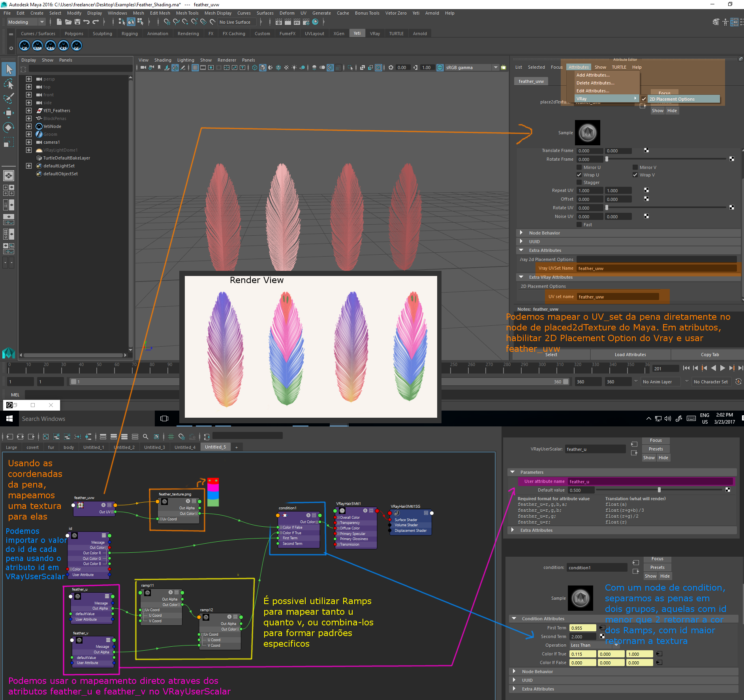744x700 pixels.
Task: Go to start of playback range
Action: click(686, 368)
